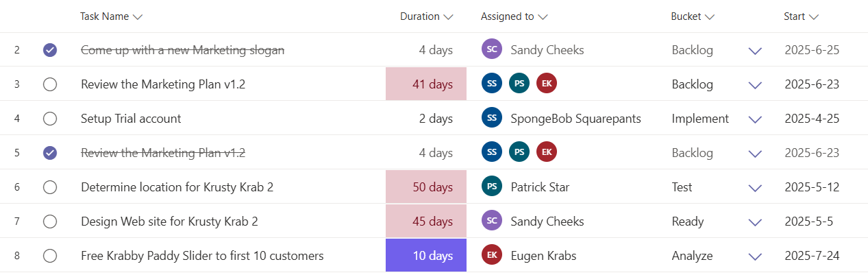868x275 pixels.
Task: Click Patrick Star avatar in row 6
Action: (492, 187)
